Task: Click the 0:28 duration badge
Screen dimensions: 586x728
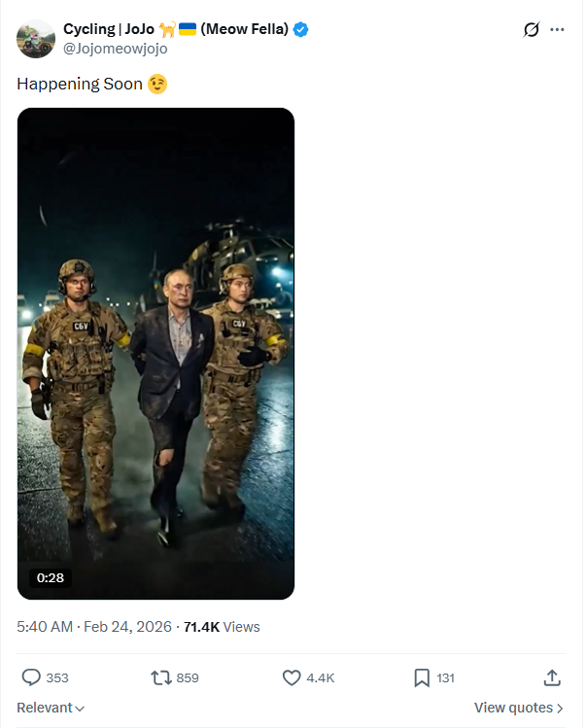Action: pyautogui.click(x=51, y=577)
